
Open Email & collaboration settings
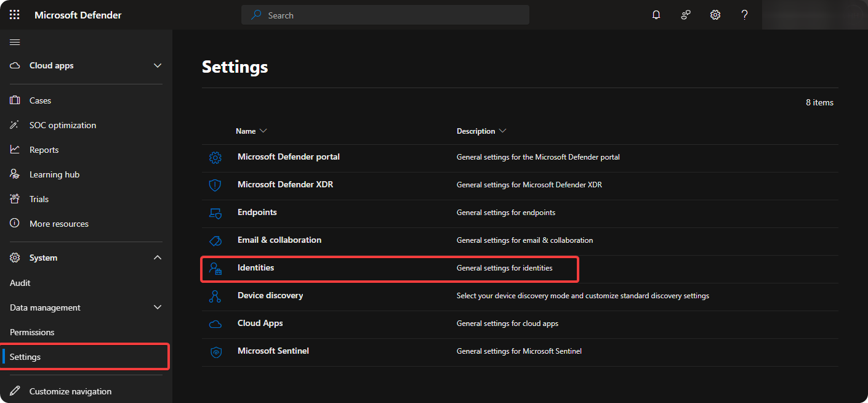coord(279,240)
